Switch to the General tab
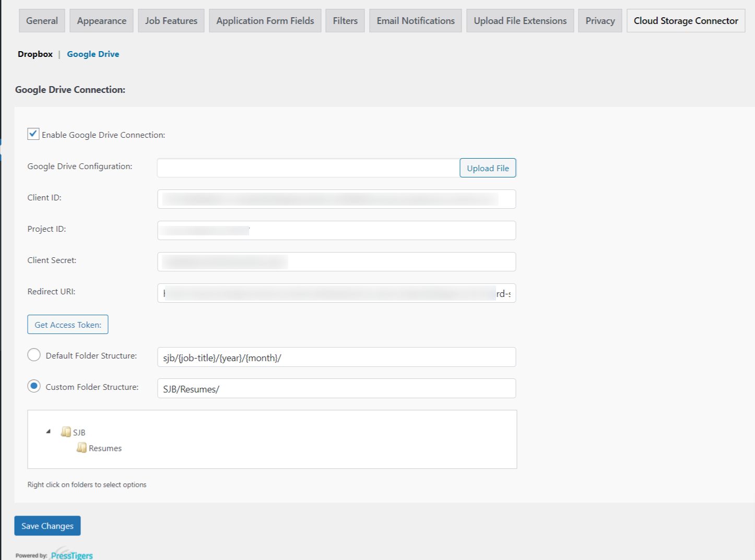755x560 pixels. tap(41, 20)
